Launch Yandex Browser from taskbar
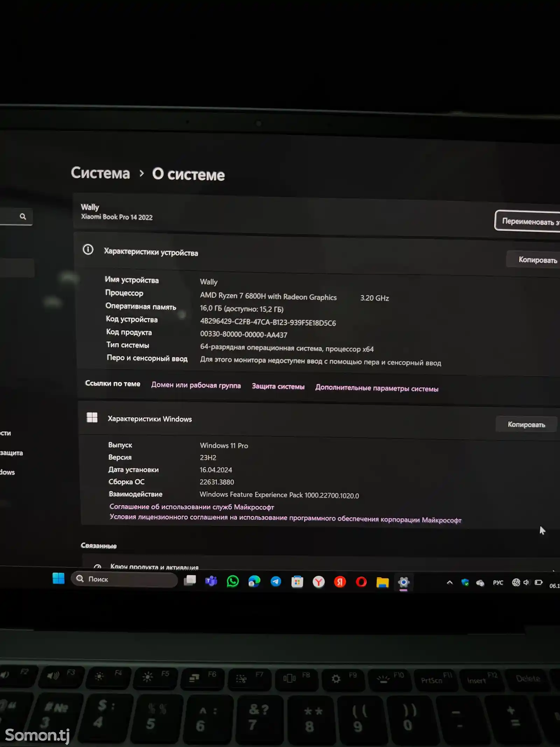This screenshot has width=560, height=747. 318,582
